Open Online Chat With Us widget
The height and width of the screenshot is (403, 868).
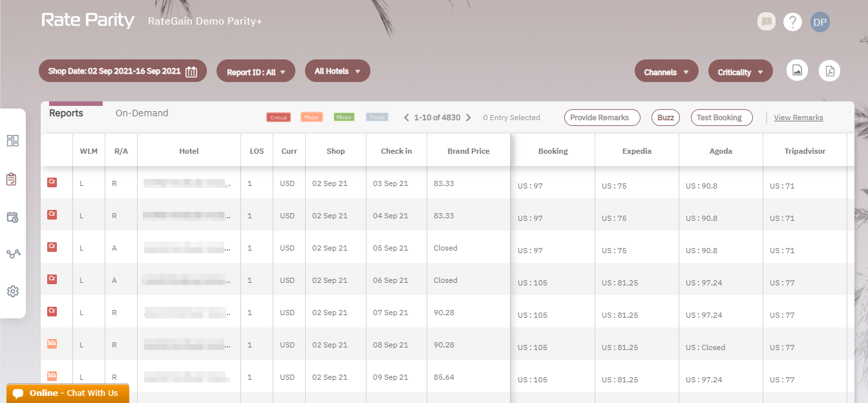[68, 393]
